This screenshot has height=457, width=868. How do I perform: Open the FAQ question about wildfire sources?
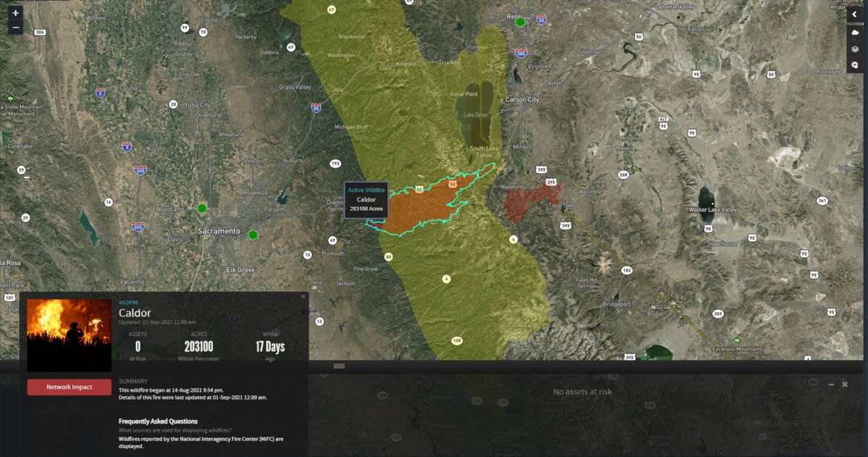(175, 430)
